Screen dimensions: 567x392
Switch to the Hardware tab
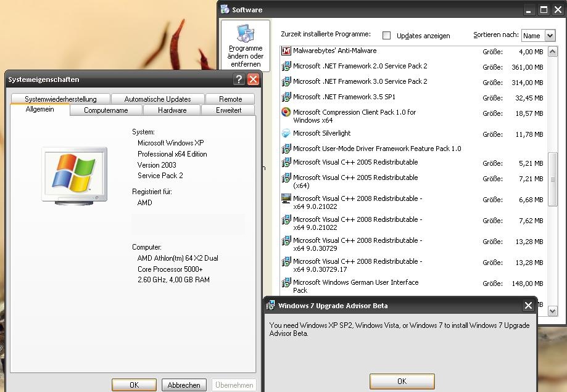172,110
